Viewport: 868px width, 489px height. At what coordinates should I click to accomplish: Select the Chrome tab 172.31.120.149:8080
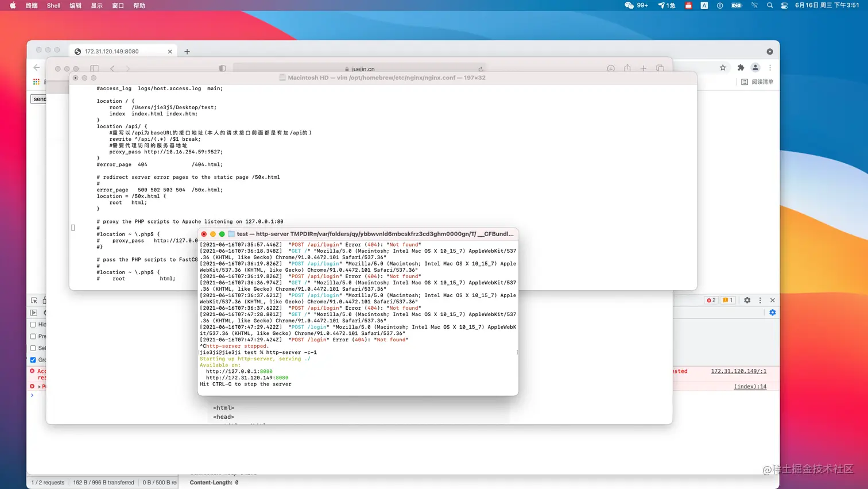tap(122, 51)
